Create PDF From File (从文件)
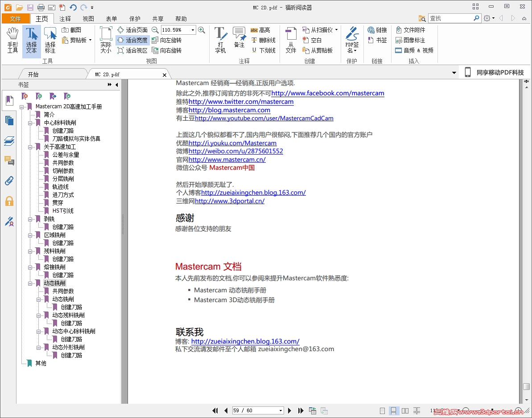532x418 pixels. [291, 40]
